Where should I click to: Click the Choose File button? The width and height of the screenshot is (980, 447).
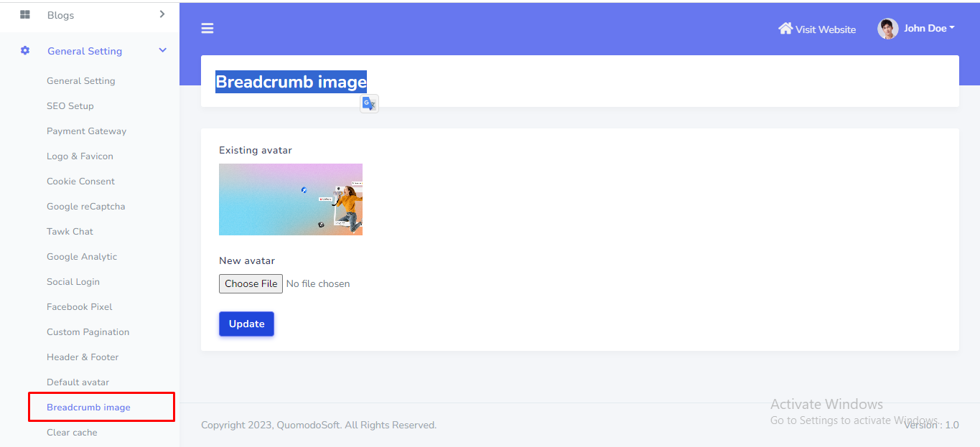251,283
